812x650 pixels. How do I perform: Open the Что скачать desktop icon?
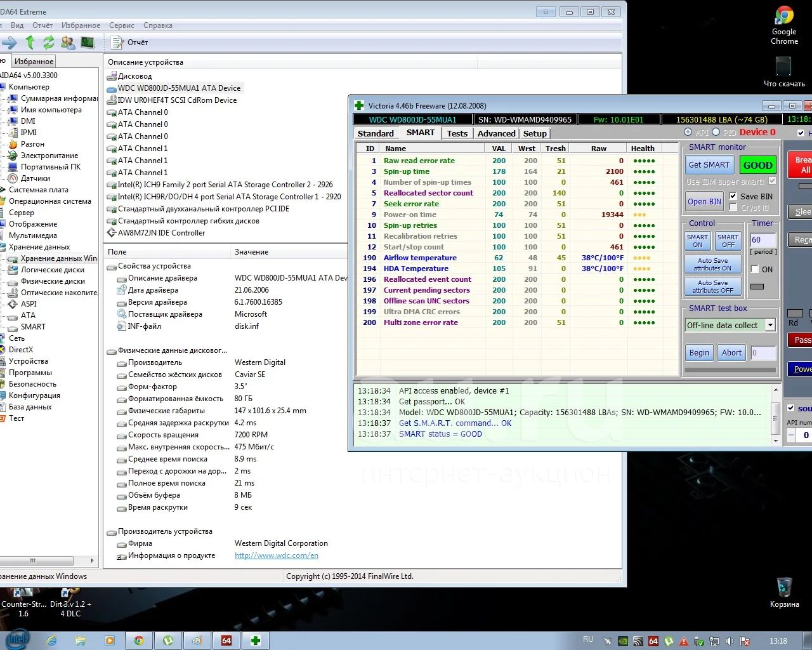(784, 72)
